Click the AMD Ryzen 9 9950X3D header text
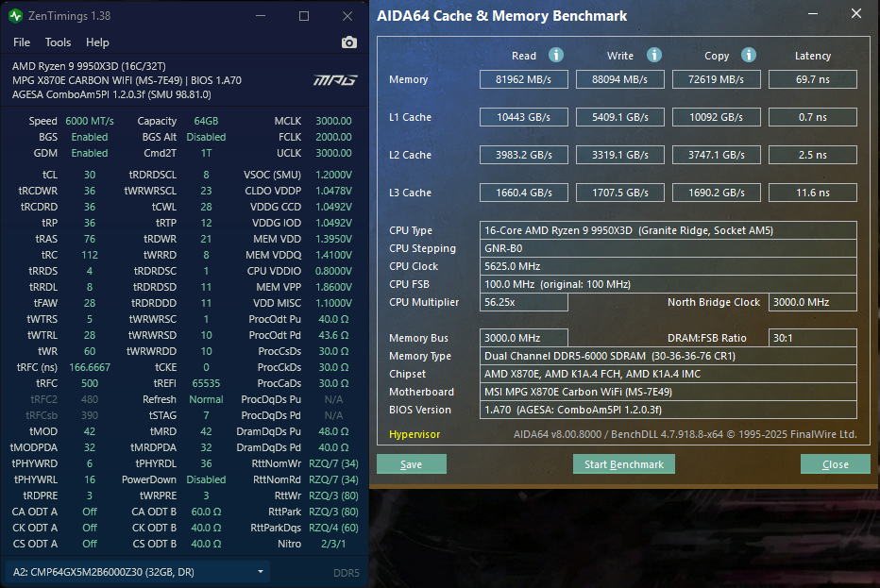880x588 pixels. coord(89,66)
